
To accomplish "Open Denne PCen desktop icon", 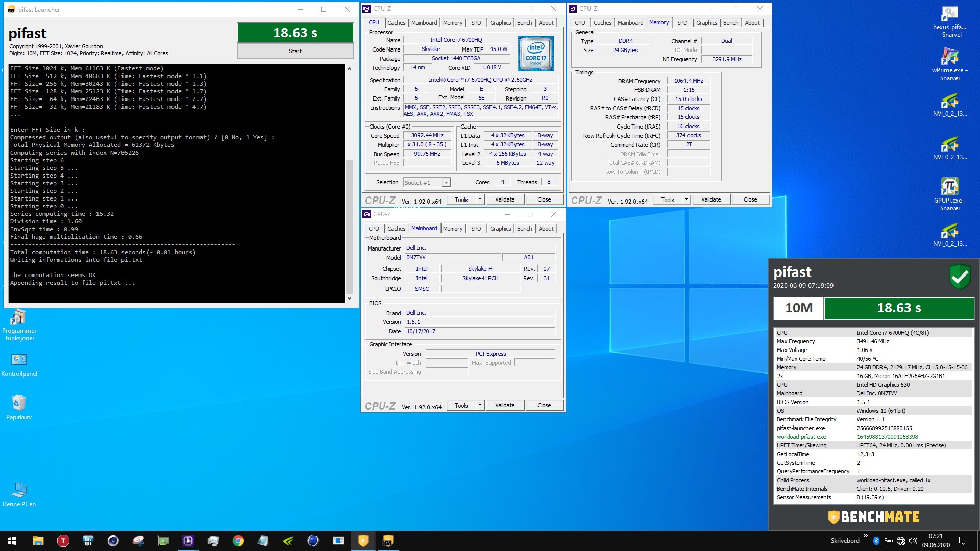I will [19, 494].
